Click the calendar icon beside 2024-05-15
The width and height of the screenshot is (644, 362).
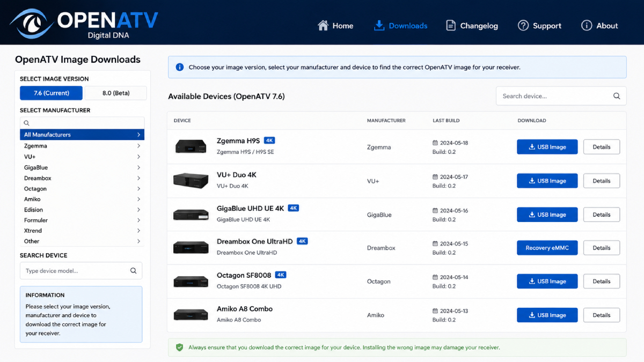point(435,244)
